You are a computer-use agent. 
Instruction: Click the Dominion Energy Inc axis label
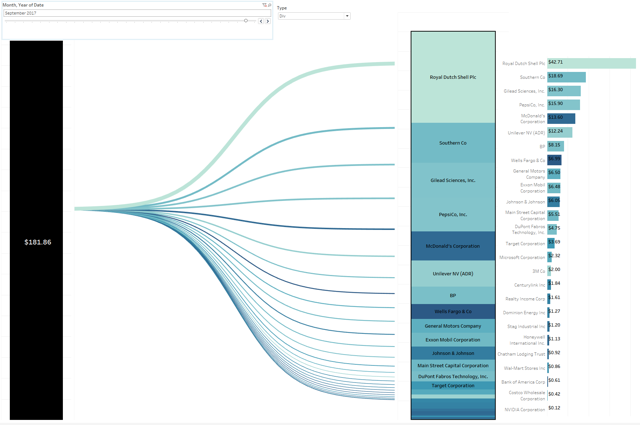point(524,313)
